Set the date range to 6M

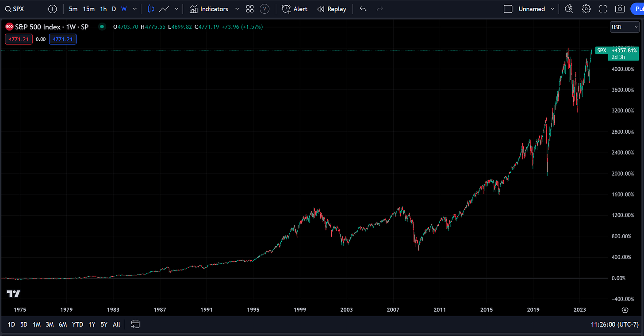tap(63, 324)
